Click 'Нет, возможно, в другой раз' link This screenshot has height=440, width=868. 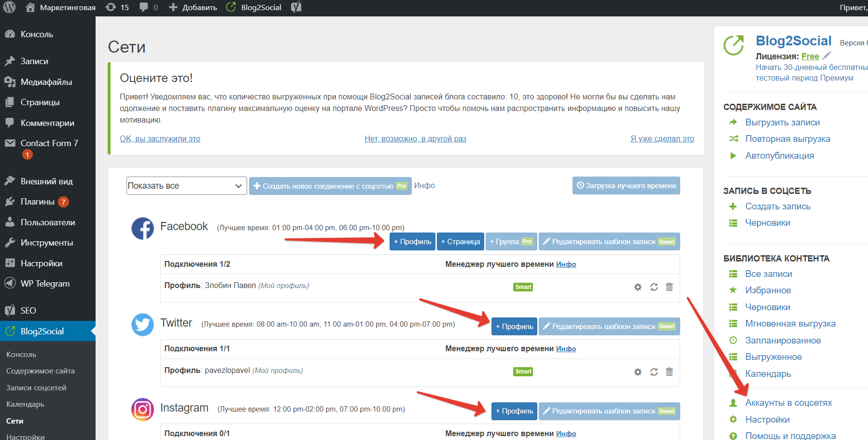415,139
